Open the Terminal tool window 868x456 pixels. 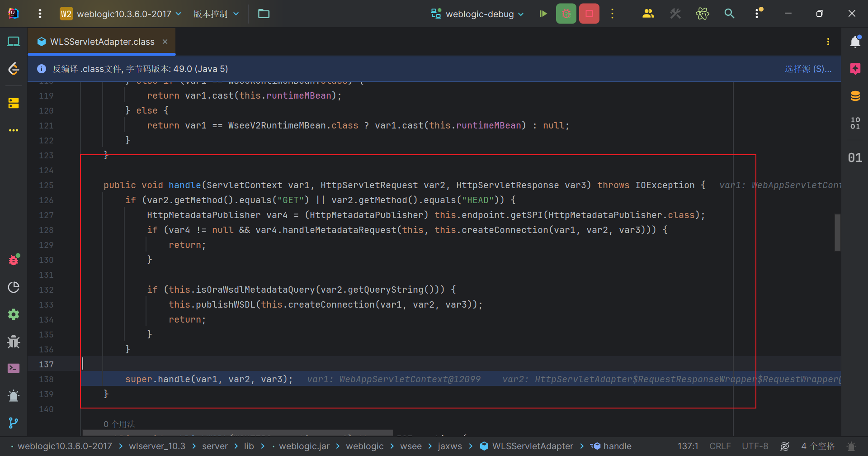(x=14, y=368)
